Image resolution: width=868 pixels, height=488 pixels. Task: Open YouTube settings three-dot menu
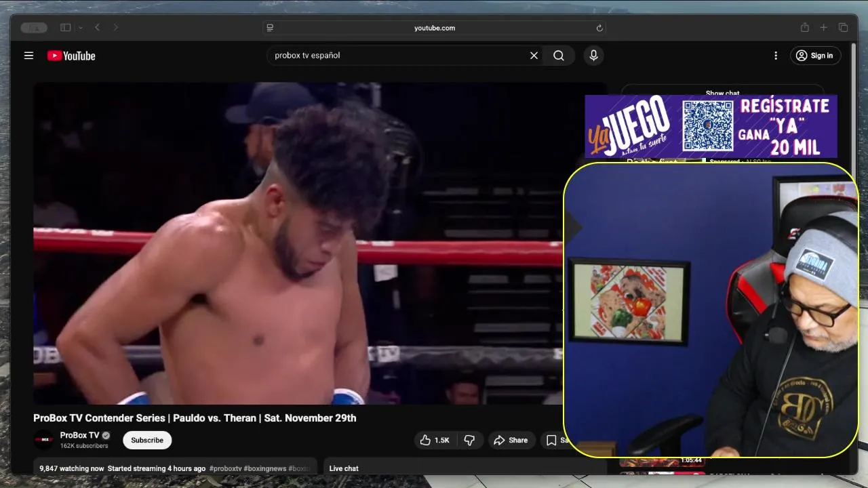pos(776,56)
